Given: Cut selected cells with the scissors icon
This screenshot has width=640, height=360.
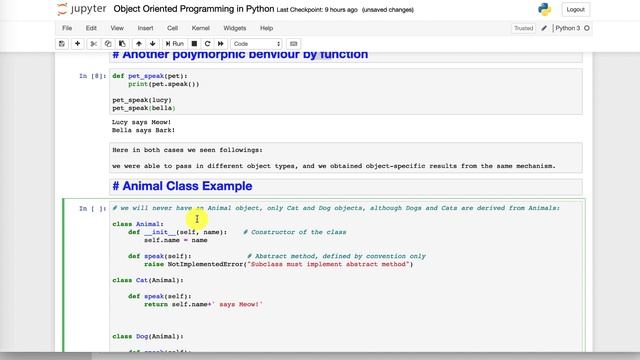Looking at the screenshot, I should click(93, 44).
